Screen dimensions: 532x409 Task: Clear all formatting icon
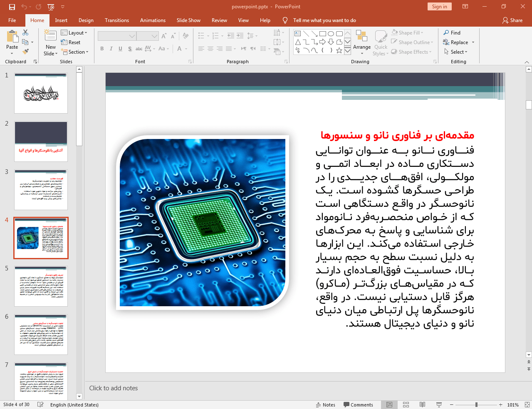[x=186, y=36]
